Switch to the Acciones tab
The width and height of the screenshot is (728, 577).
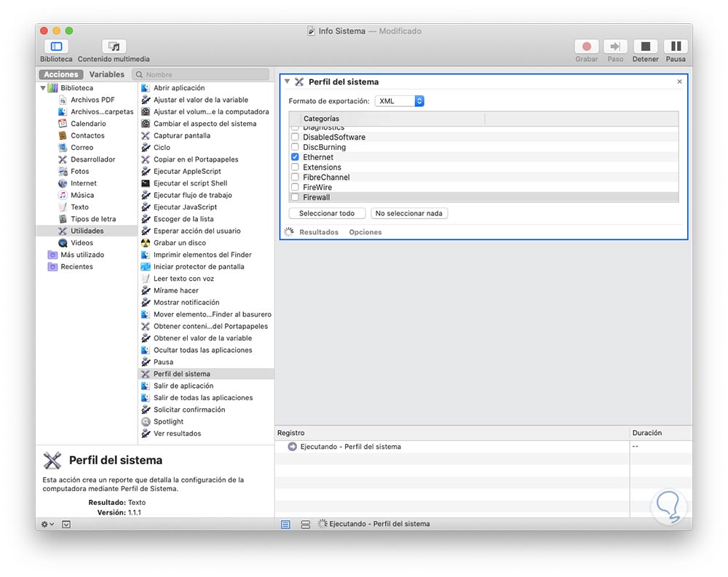(61, 74)
